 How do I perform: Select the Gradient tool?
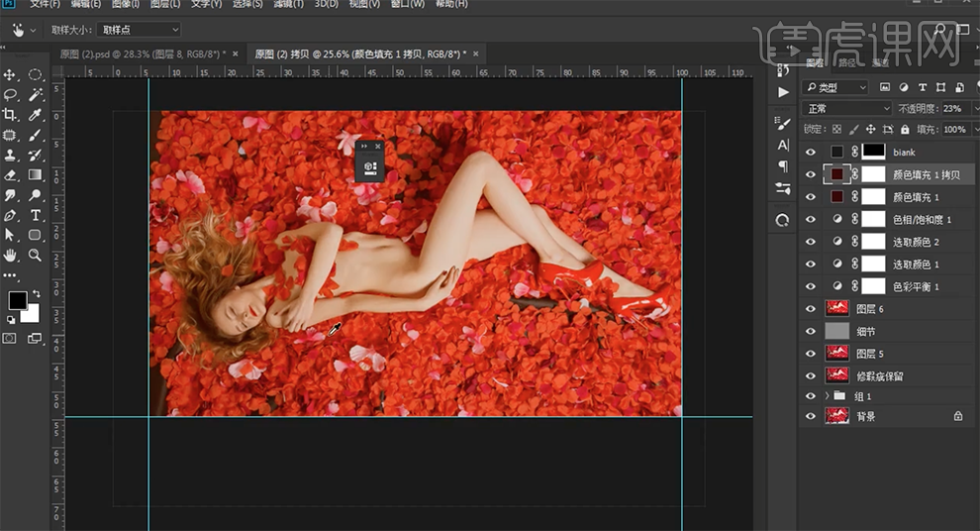36,175
